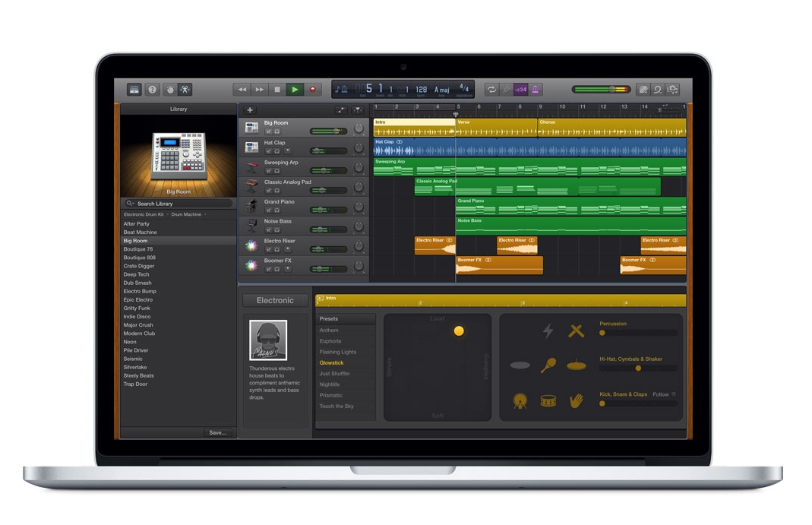Add a new track with plus button
This screenshot has width=812, height=525.
click(250, 110)
